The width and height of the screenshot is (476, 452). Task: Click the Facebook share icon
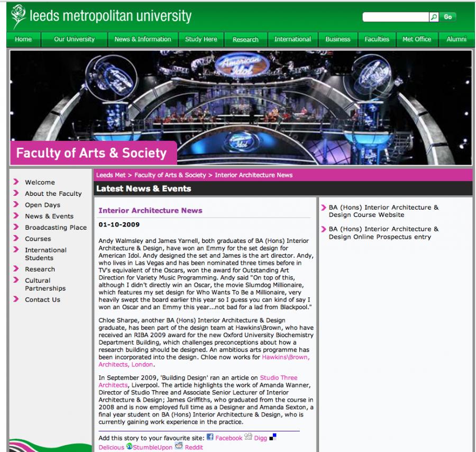pos(210,437)
